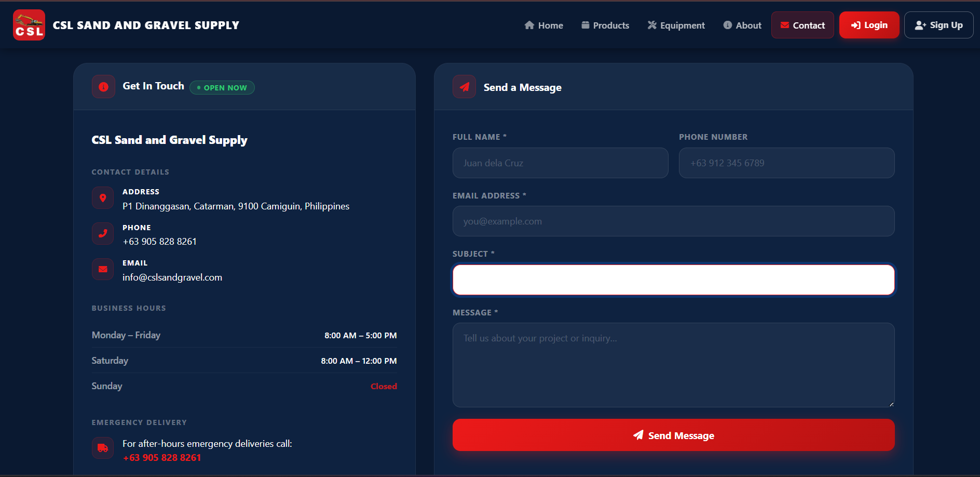Select the phone handset icon near contact details
The width and height of the screenshot is (980, 477).
tap(102, 233)
